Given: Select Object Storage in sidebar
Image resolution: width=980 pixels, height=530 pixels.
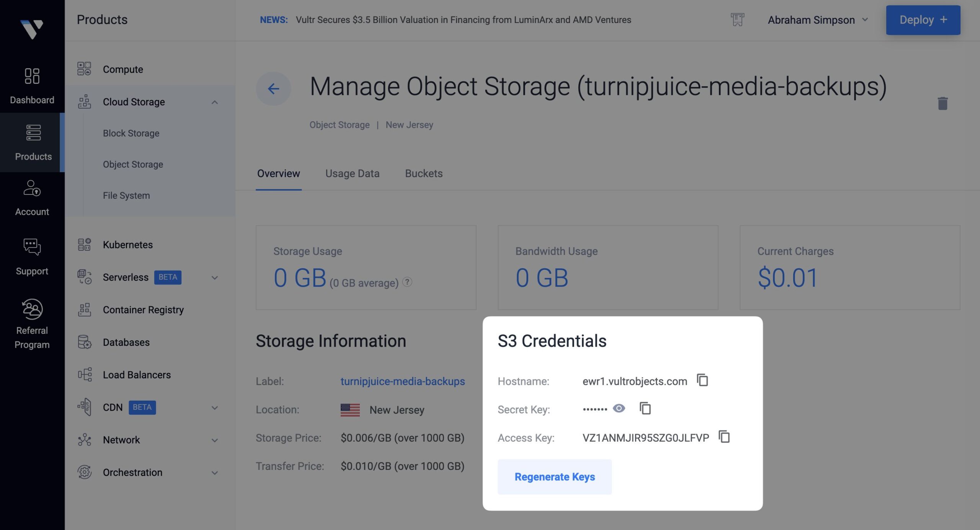Looking at the screenshot, I should click(x=133, y=164).
